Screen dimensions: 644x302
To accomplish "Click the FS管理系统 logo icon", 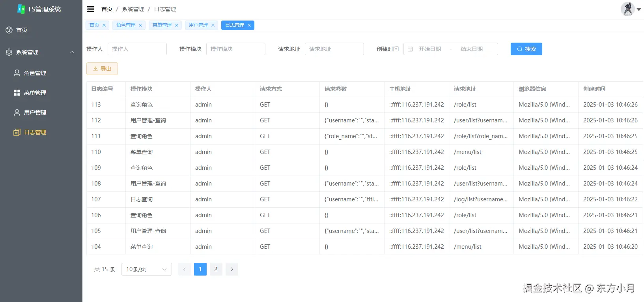I will point(21,9).
